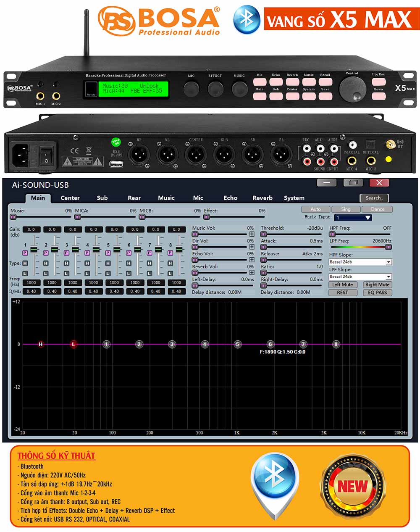Set band 2 type with its H icon
This screenshot has width=420, height=532.
click(46, 263)
